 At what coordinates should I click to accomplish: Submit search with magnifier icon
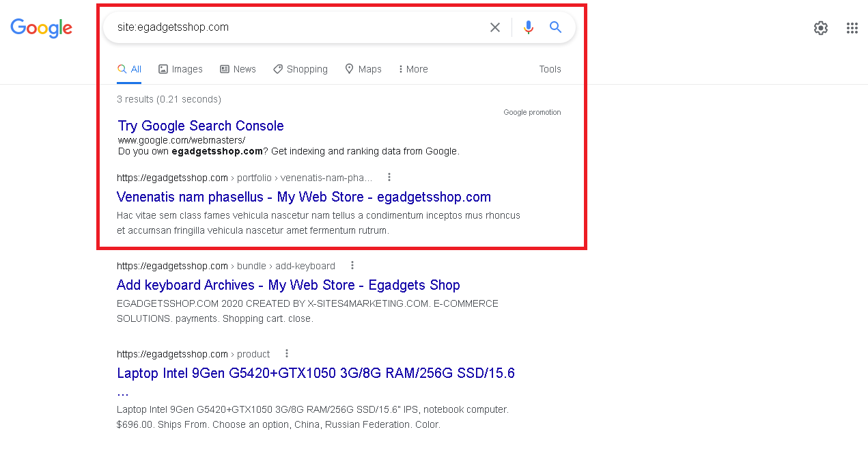pyautogui.click(x=556, y=27)
